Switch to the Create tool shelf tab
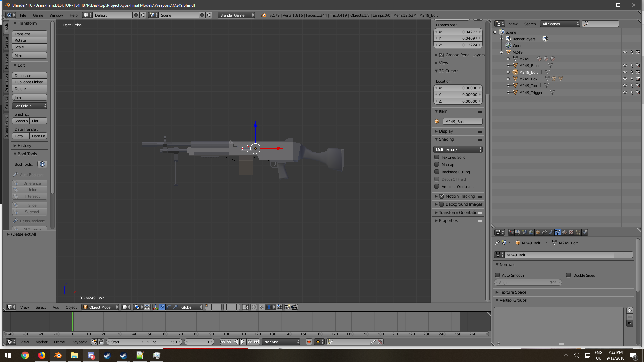This screenshot has height=362, width=644. 6,42
